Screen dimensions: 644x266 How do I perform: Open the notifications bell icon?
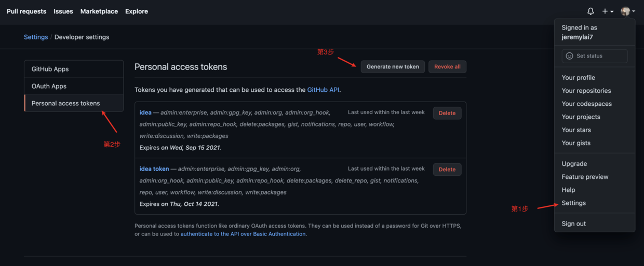(x=591, y=11)
